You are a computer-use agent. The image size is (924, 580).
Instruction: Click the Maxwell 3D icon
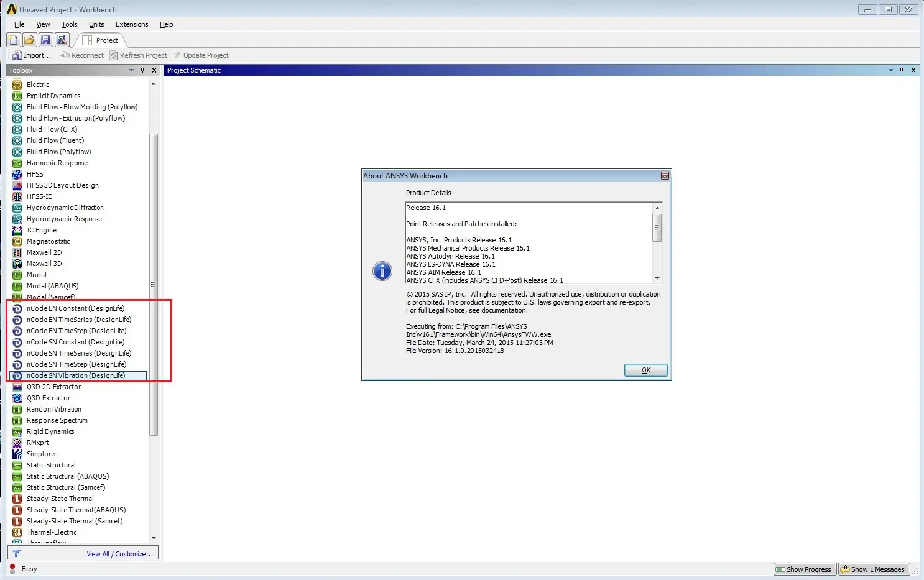point(17,264)
